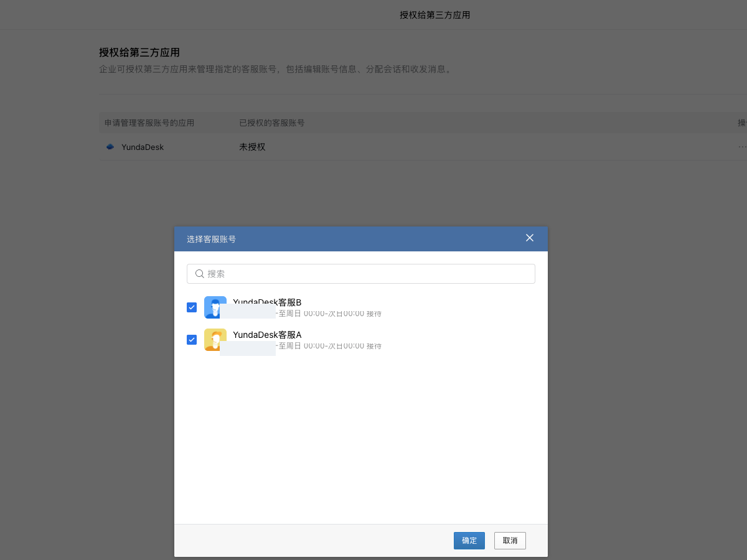The image size is (747, 560).
Task: Confirm with the 确定 button
Action: pyautogui.click(x=469, y=541)
